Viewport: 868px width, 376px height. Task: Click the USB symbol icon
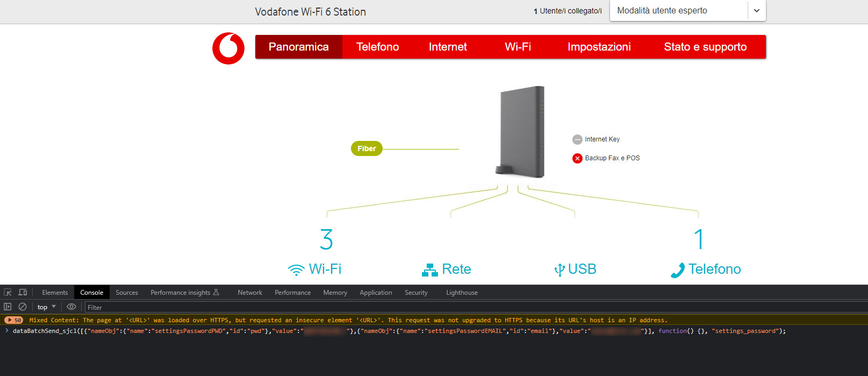pyautogui.click(x=559, y=269)
